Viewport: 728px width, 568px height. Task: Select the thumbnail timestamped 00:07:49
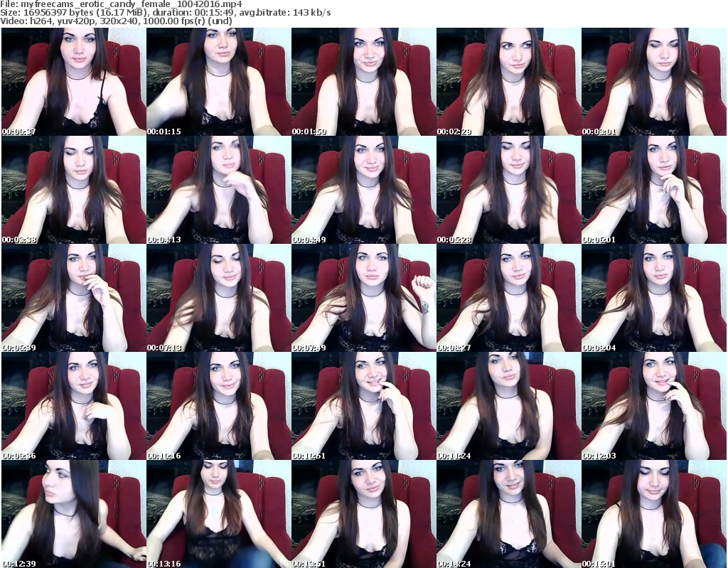(363, 298)
